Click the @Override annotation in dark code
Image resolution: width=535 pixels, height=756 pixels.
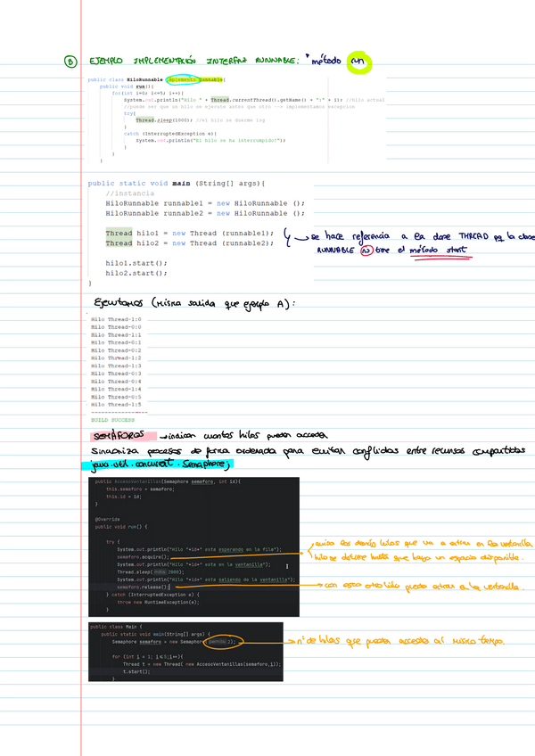point(107,518)
